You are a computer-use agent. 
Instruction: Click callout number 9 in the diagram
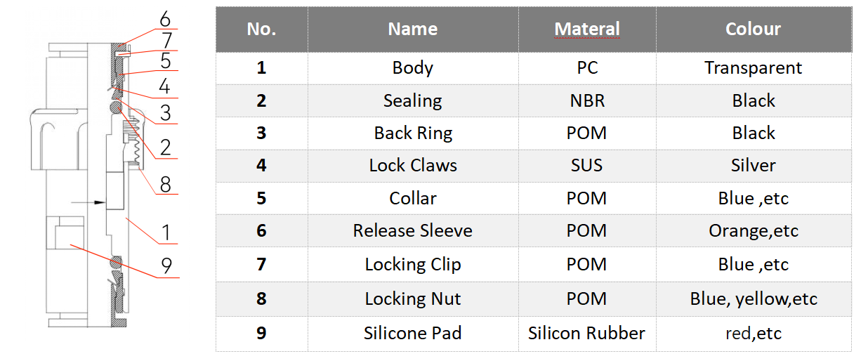click(x=166, y=266)
